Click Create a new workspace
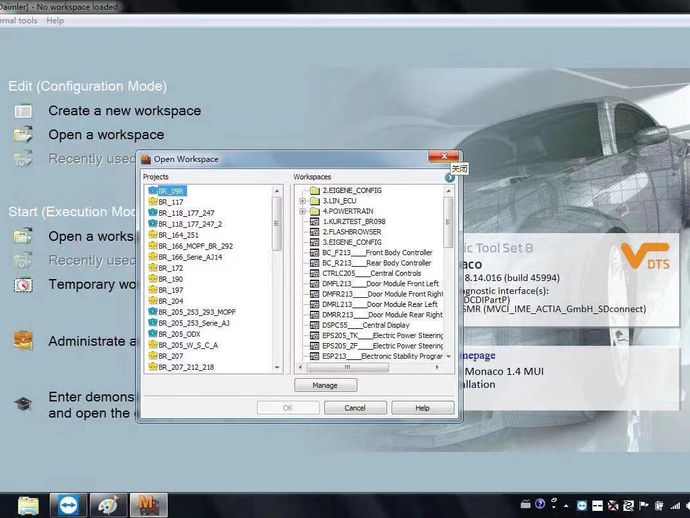This screenshot has width=690, height=518. (125, 111)
